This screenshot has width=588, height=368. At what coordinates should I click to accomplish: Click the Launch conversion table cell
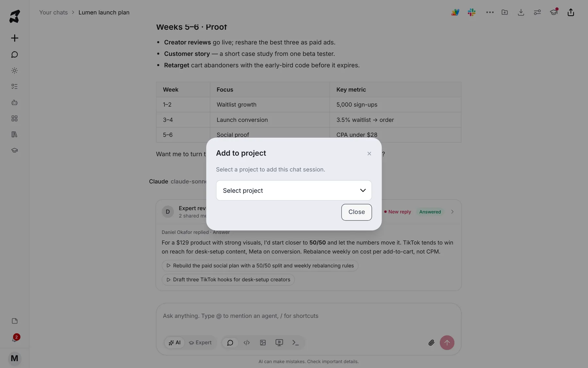coord(270,120)
